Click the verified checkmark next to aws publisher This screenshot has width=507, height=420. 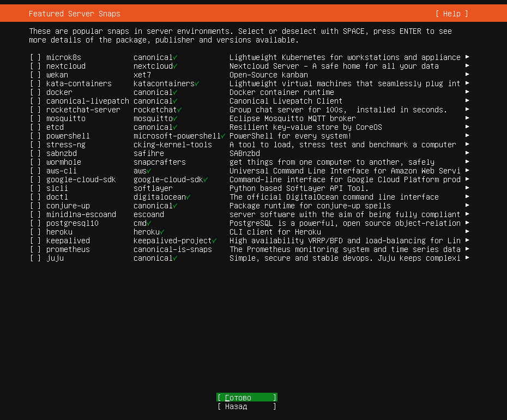(149, 171)
